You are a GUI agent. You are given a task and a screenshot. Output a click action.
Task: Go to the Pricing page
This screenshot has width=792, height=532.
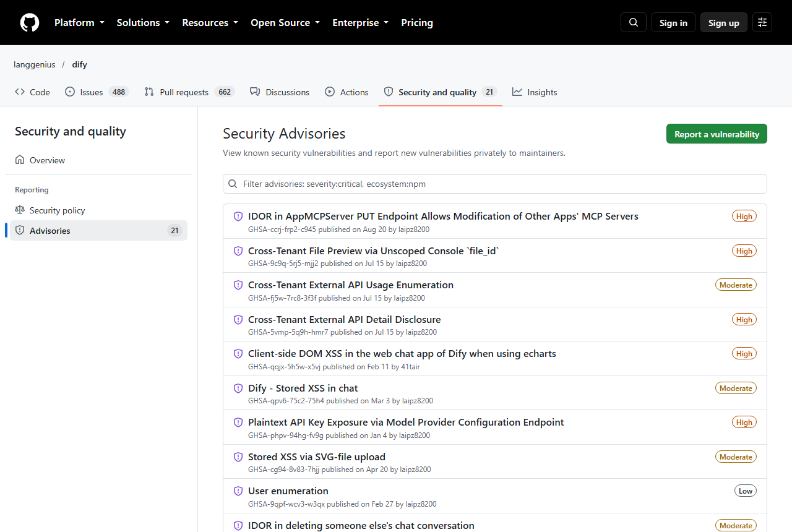(x=417, y=23)
